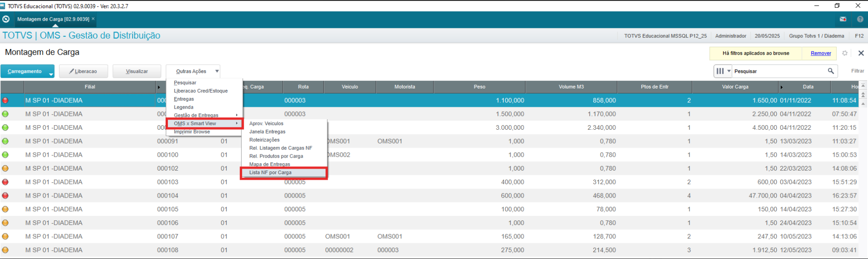Open the mail notification icon
This screenshot has height=259, width=868.
pyautogui.click(x=843, y=19)
